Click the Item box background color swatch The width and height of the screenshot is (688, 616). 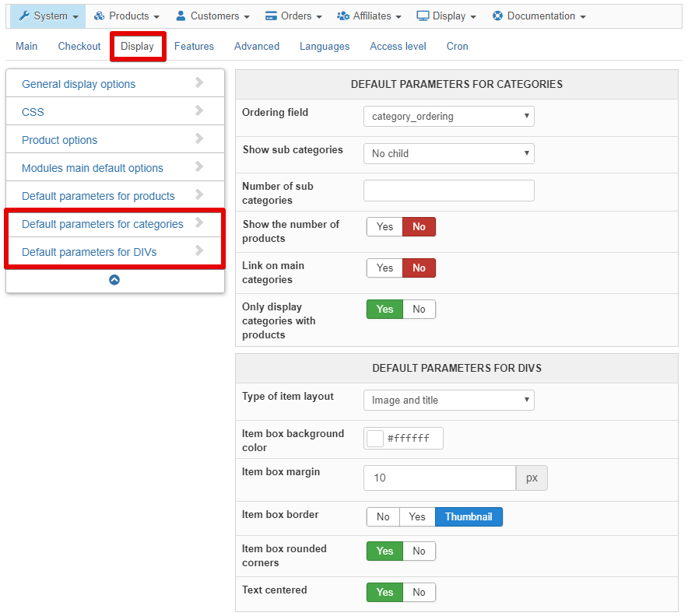(x=375, y=439)
